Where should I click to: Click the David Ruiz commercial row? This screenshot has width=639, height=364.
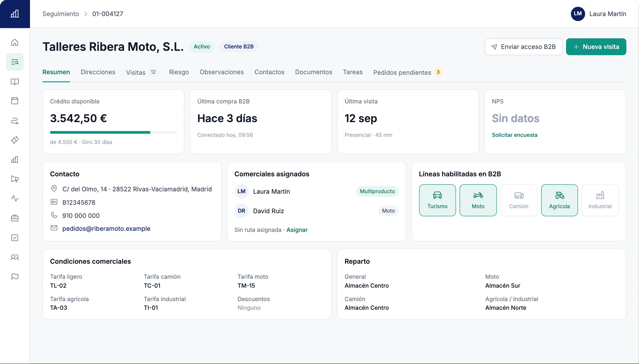coord(316,211)
